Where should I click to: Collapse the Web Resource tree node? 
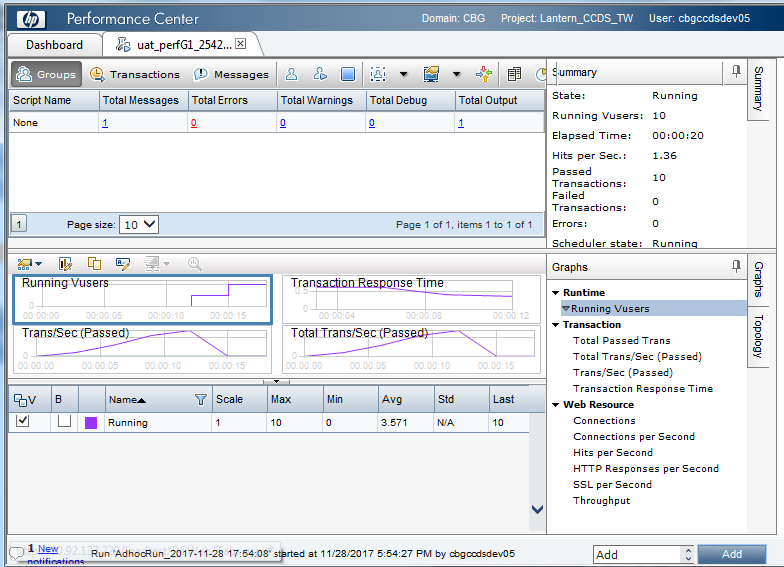tap(556, 404)
